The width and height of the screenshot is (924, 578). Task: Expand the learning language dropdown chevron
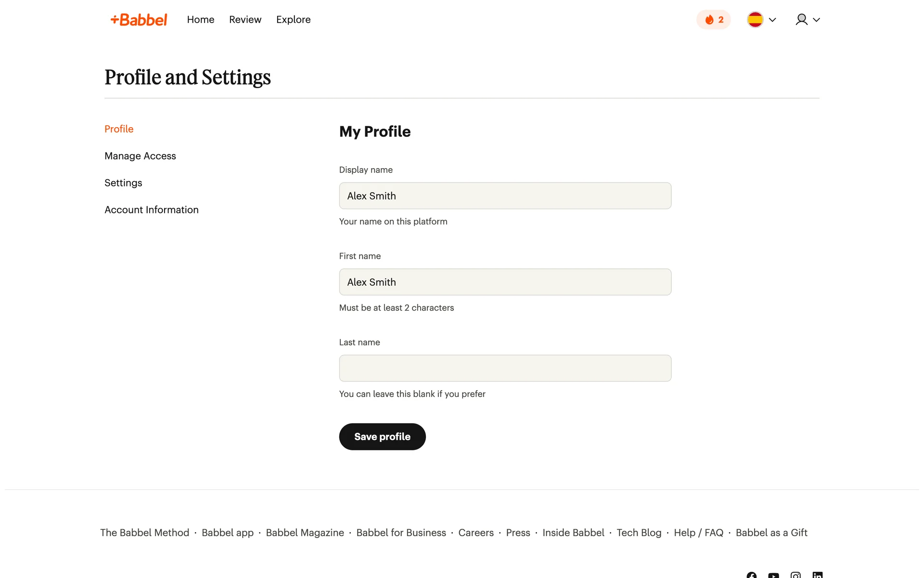pyautogui.click(x=772, y=20)
